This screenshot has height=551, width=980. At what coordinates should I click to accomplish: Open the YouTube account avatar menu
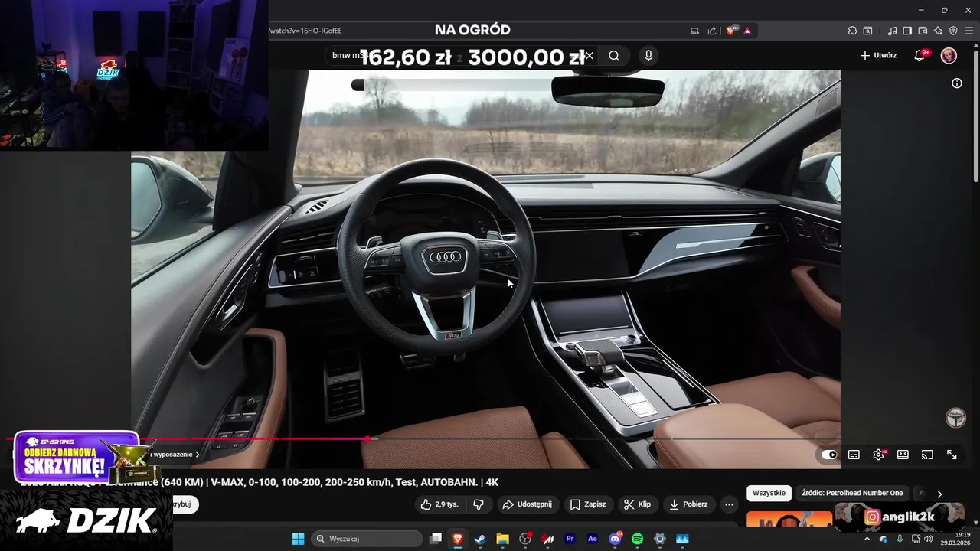click(x=949, y=55)
